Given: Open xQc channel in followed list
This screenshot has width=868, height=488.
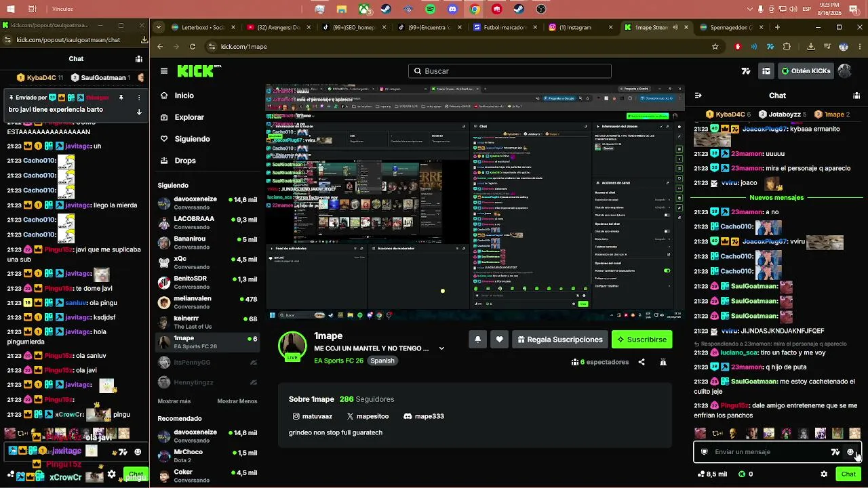Looking at the screenshot, I should tap(208, 262).
